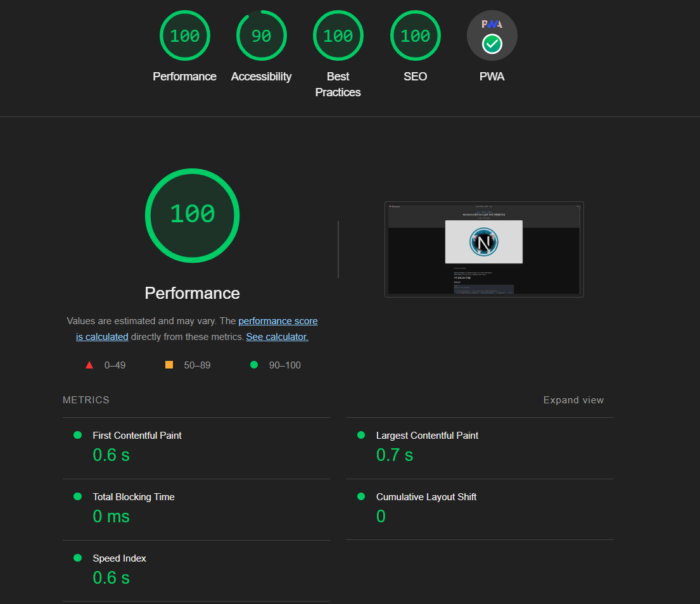Click green circle 90–100 legend icon
Viewport: 700px width, 604px height.
[254, 365]
